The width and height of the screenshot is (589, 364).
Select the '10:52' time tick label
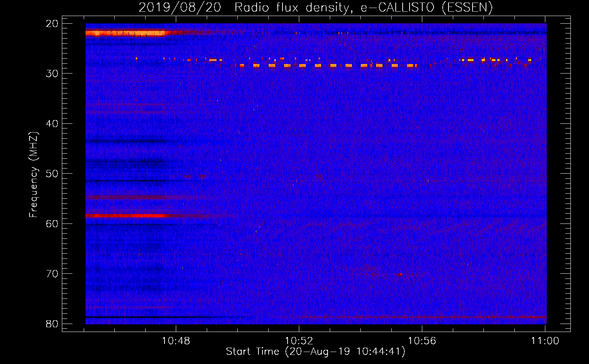[299, 341]
